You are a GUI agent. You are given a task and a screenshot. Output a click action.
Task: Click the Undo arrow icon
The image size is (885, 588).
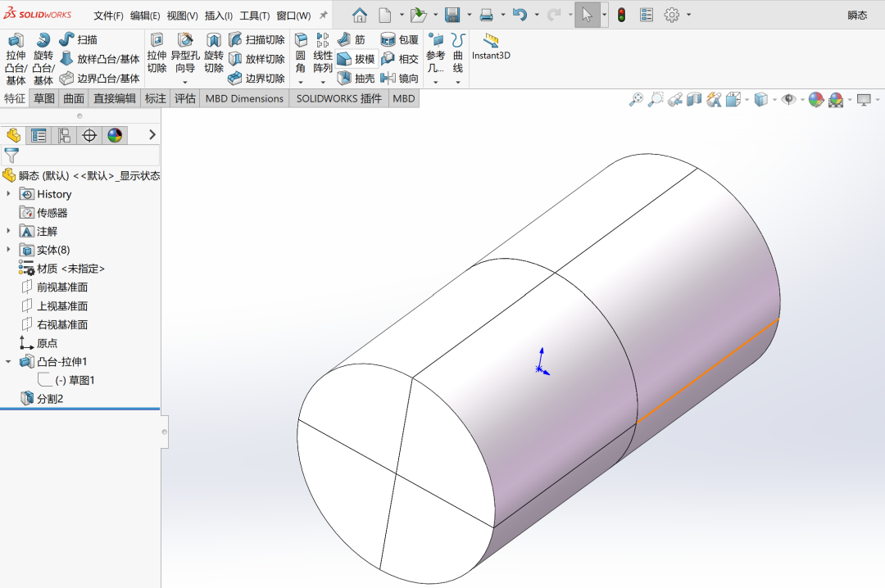(x=520, y=15)
